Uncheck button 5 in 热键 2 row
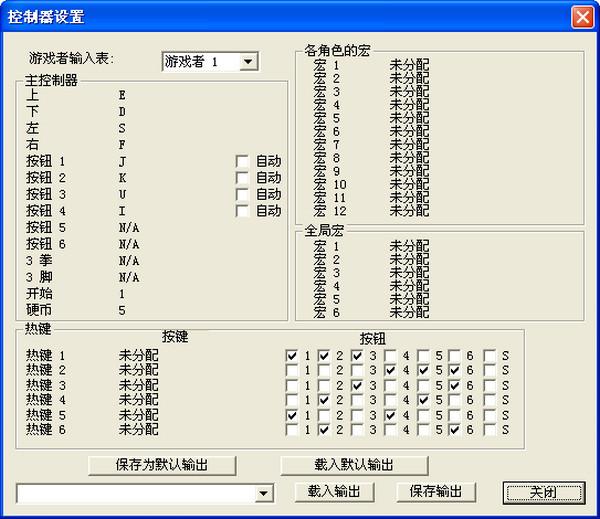Screen dimensions: 600x519 click(423, 370)
